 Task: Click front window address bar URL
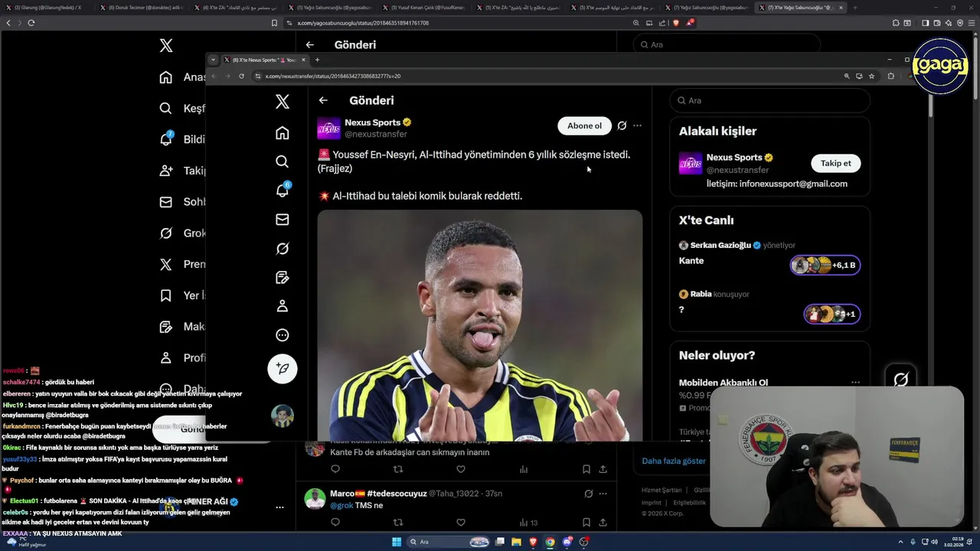click(333, 76)
